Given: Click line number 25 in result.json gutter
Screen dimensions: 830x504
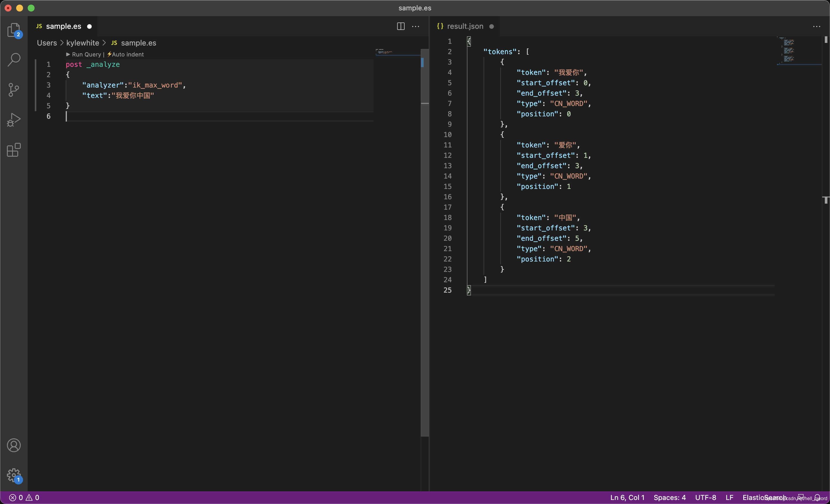Looking at the screenshot, I should coord(447,290).
